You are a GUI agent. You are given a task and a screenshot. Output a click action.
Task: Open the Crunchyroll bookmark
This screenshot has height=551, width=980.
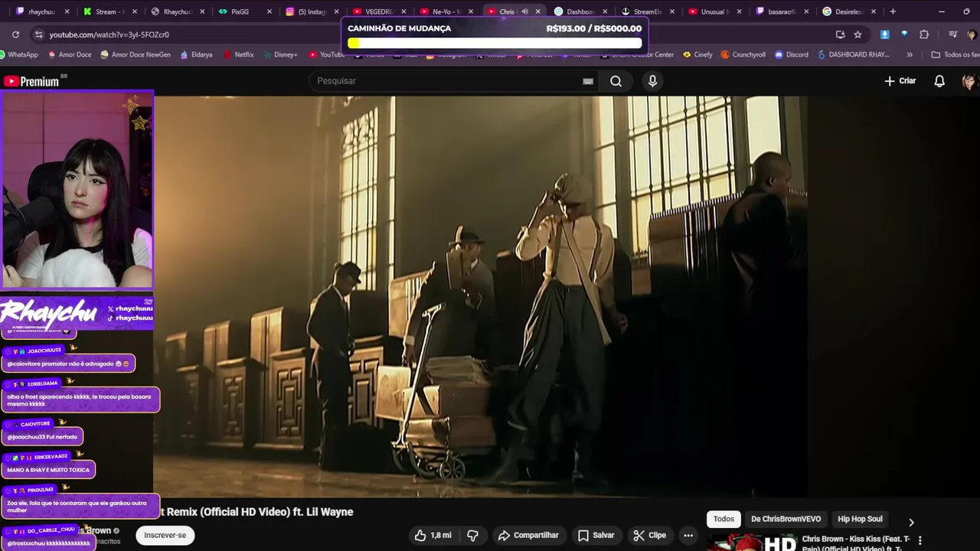pos(743,55)
